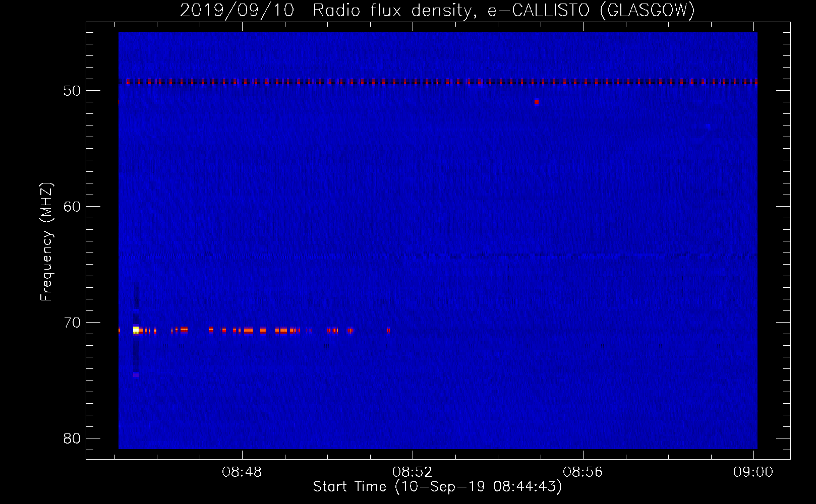Click the 70 frequency tick label
The image size is (816, 504).
tap(72, 323)
